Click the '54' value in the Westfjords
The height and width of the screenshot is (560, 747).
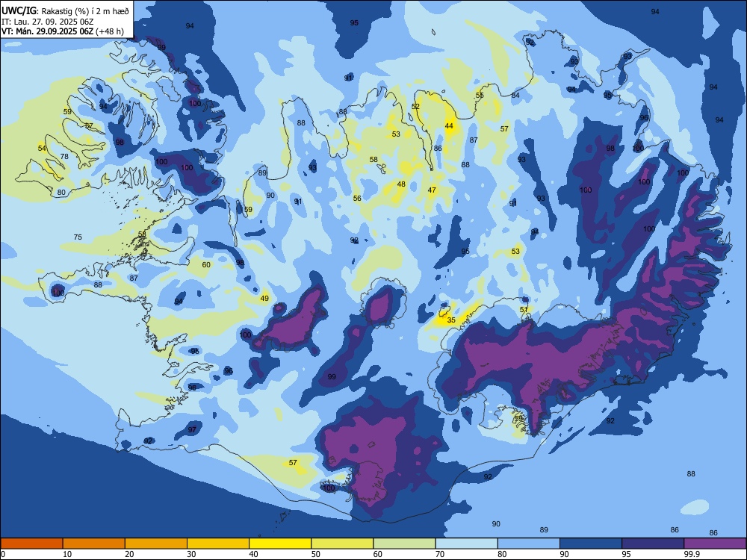click(x=42, y=148)
